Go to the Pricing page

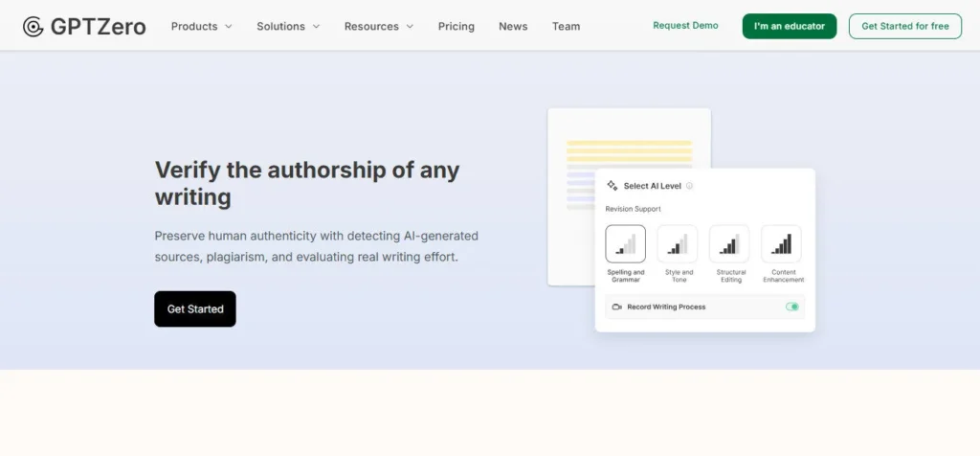[457, 26]
